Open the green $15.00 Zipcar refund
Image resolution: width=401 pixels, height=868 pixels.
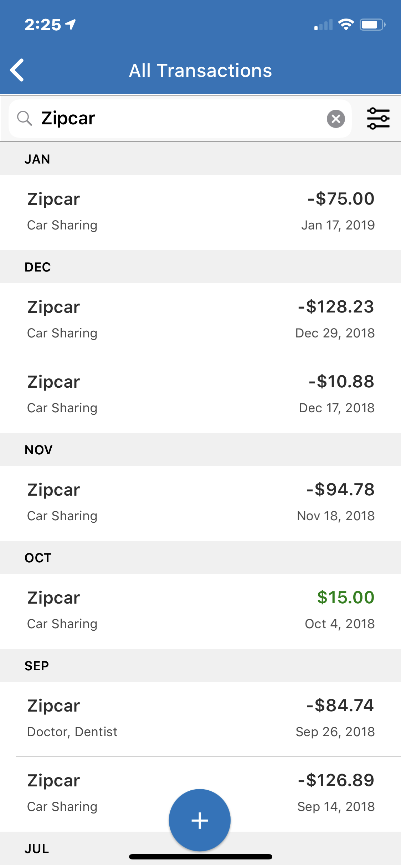[x=200, y=611]
